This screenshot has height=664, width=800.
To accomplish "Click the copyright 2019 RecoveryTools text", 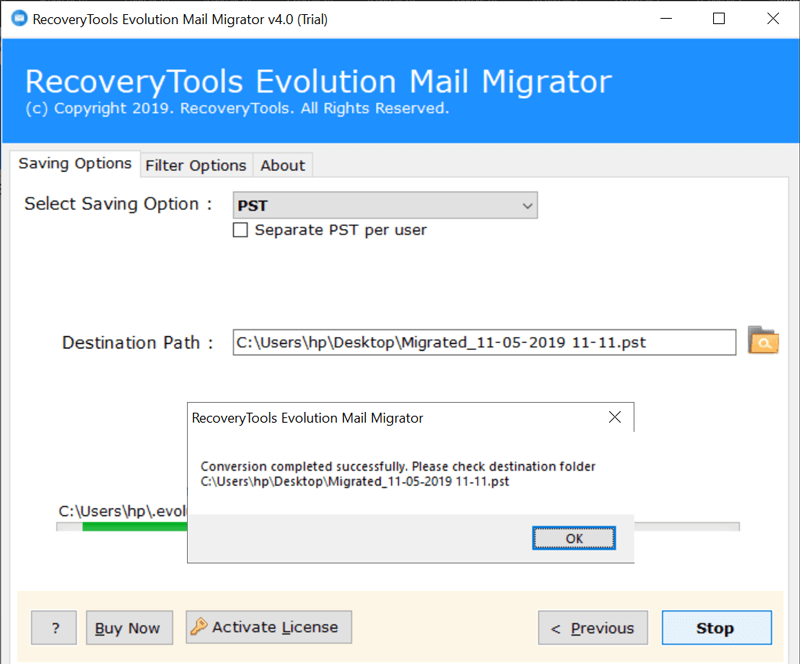I will pos(237,108).
